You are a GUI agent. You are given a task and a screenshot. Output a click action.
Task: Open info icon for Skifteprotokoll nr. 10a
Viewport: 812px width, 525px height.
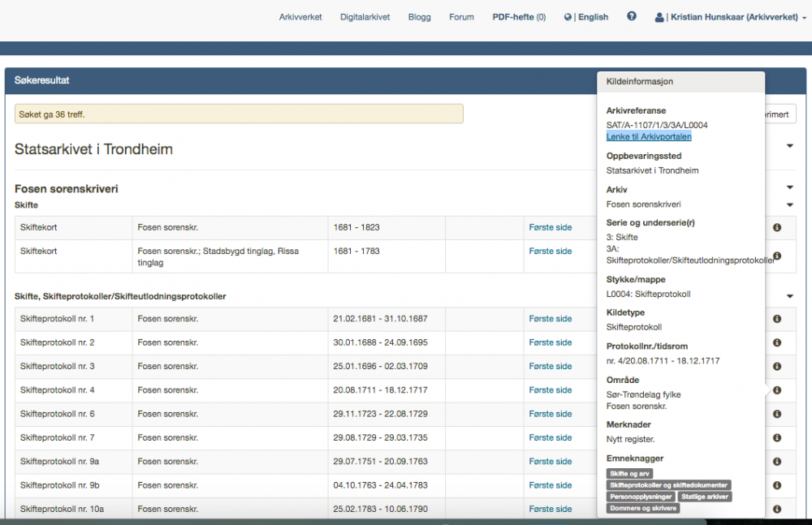777,510
